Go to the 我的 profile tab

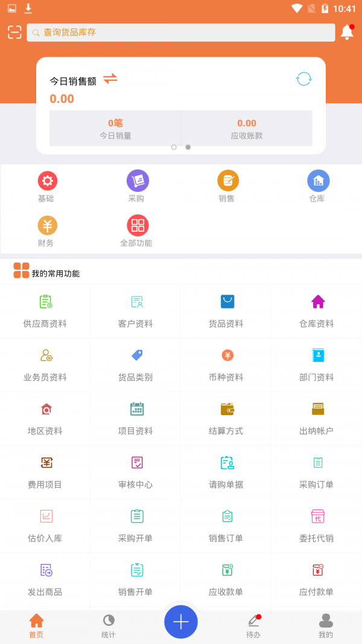coord(326,625)
